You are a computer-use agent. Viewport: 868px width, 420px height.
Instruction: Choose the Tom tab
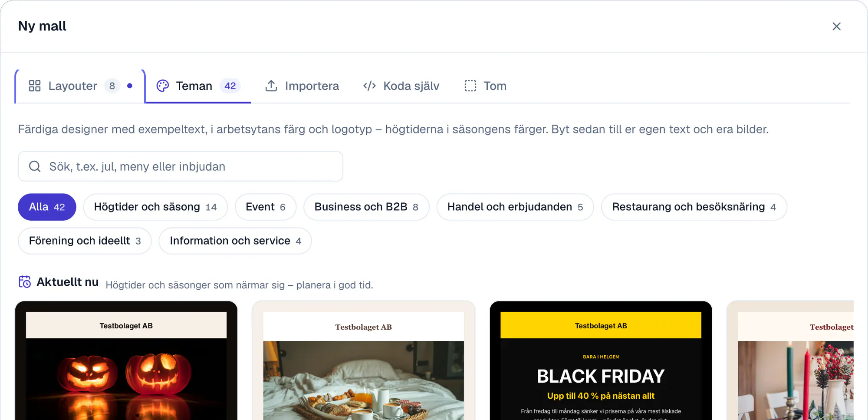pos(485,86)
